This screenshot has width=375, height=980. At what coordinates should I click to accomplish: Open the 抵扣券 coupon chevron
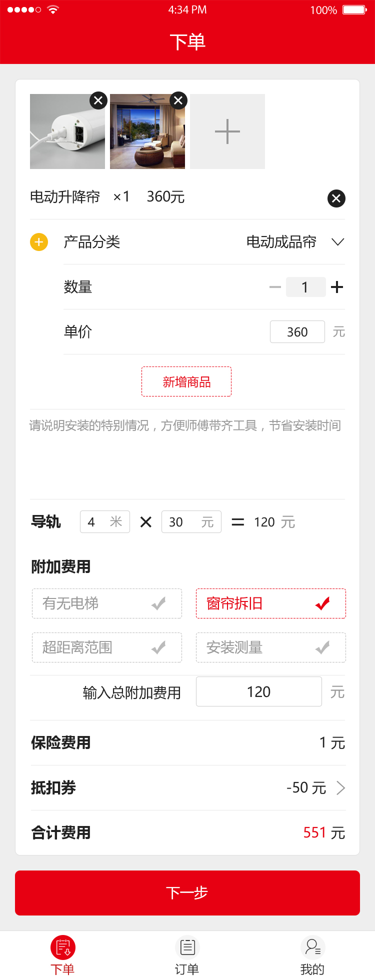341,788
